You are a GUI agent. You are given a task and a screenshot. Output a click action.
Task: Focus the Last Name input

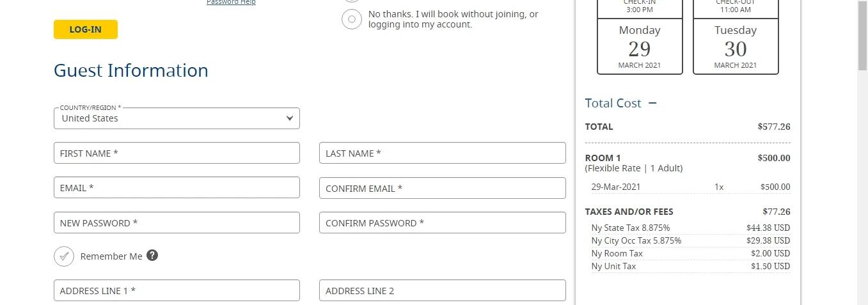(x=442, y=153)
